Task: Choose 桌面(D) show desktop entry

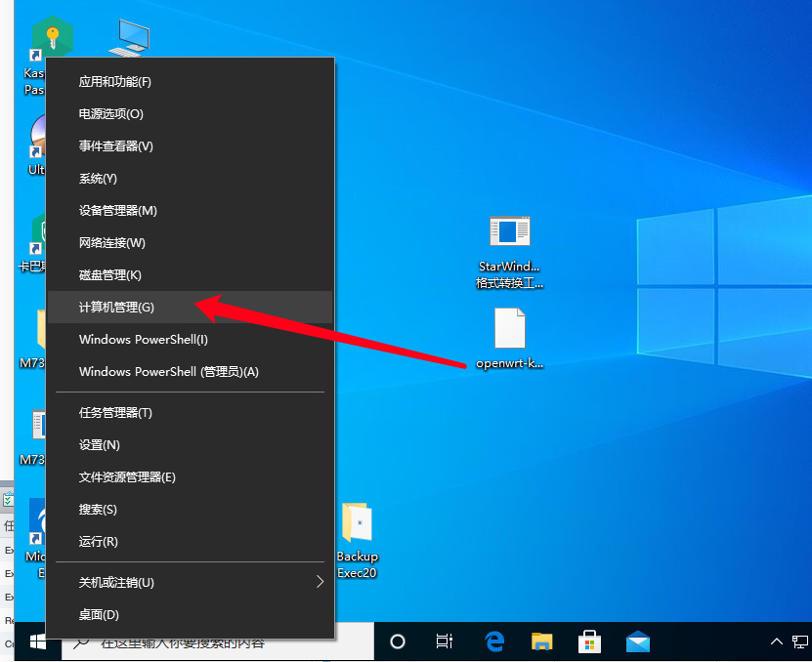Action: 191,614
